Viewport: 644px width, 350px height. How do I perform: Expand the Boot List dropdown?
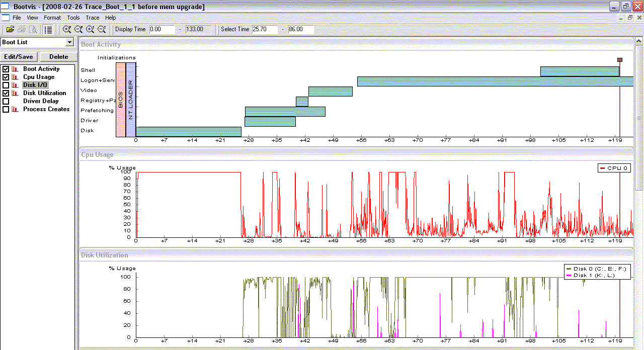pos(69,42)
